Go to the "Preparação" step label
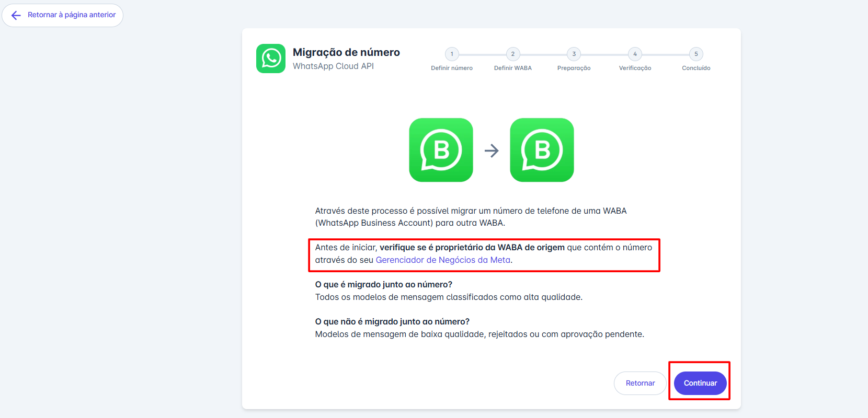 (x=574, y=68)
